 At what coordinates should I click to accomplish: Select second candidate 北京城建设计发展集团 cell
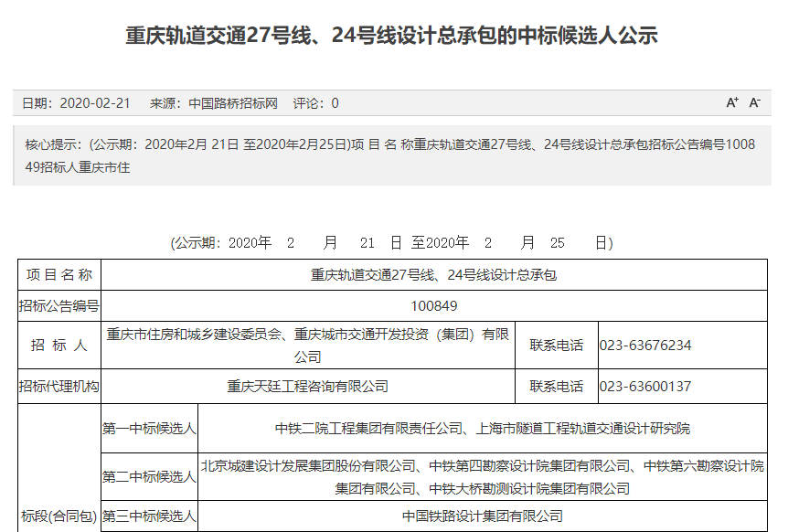pos(483,477)
